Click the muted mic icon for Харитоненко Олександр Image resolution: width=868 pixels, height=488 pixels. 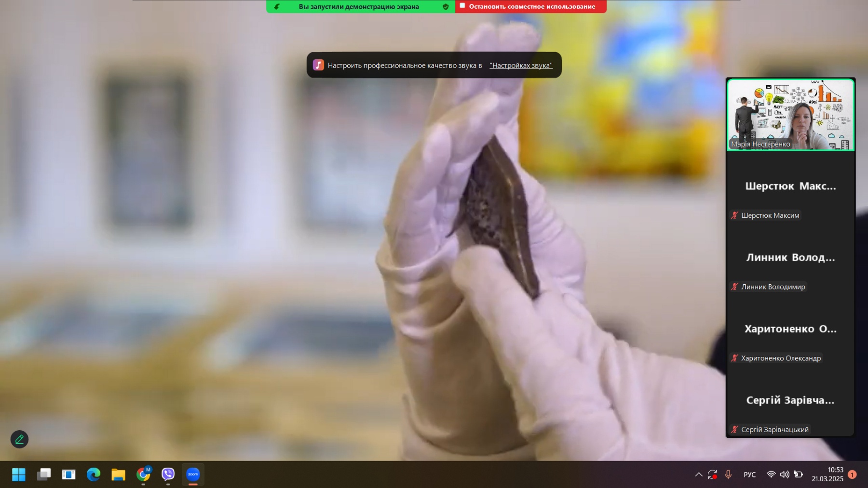click(734, 358)
